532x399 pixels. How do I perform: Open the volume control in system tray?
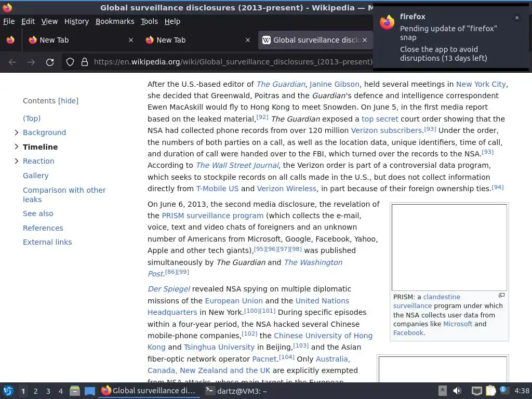pyautogui.click(x=457, y=391)
